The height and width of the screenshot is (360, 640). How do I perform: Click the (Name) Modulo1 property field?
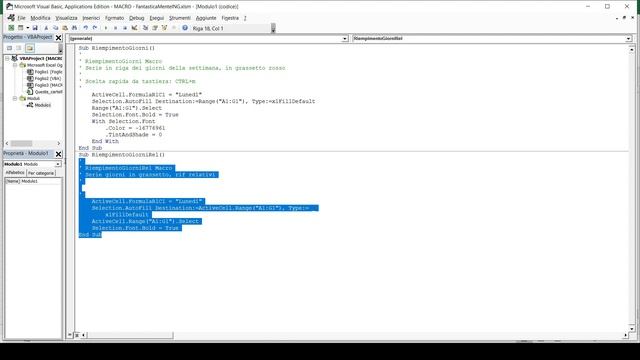pos(33,181)
